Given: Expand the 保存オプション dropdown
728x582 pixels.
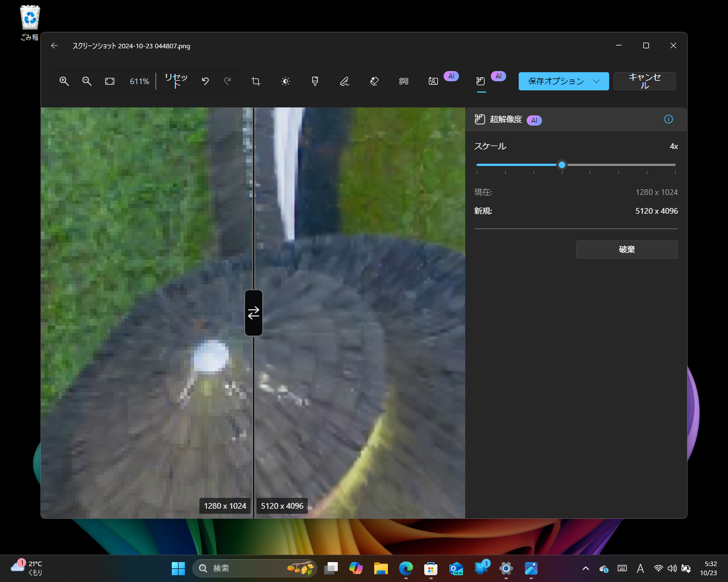Looking at the screenshot, I should point(597,81).
